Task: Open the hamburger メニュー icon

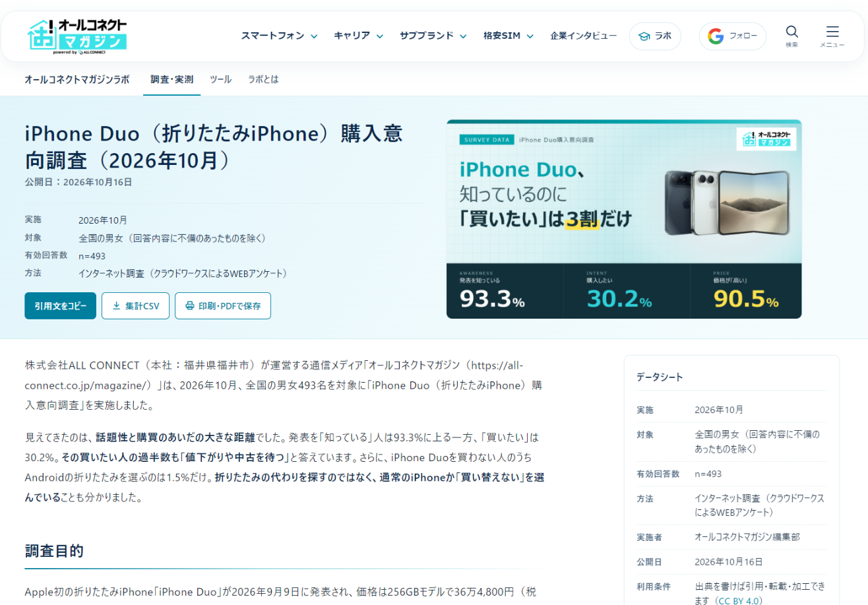Action: coord(832,32)
